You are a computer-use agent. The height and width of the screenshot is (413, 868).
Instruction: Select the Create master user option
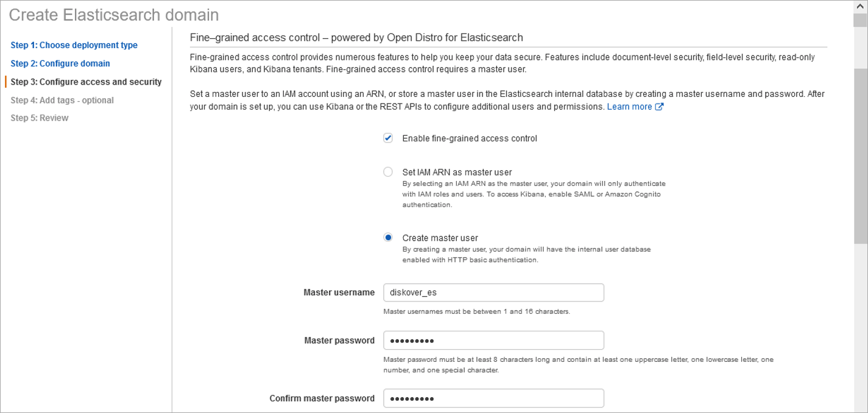[x=388, y=238]
